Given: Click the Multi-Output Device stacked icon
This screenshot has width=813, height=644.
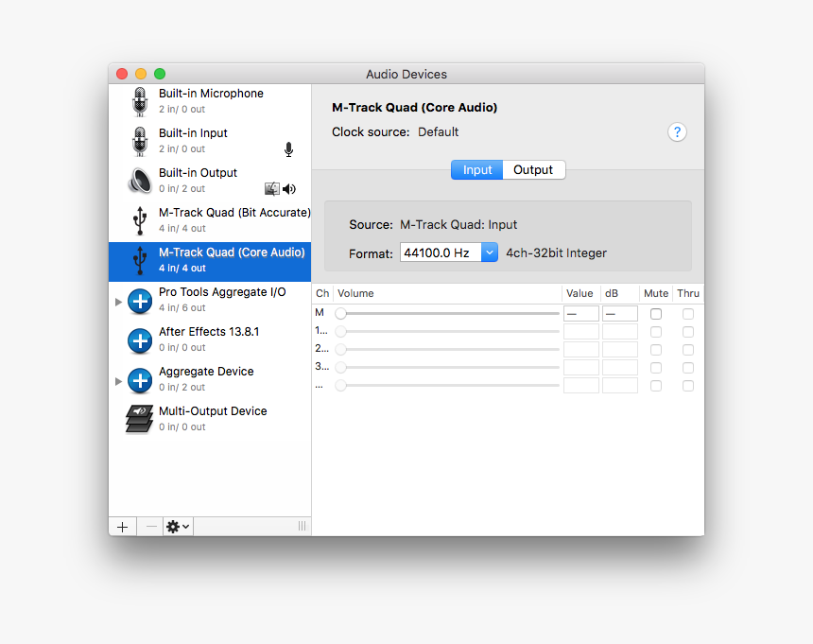Looking at the screenshot, I should click(140, 419).
